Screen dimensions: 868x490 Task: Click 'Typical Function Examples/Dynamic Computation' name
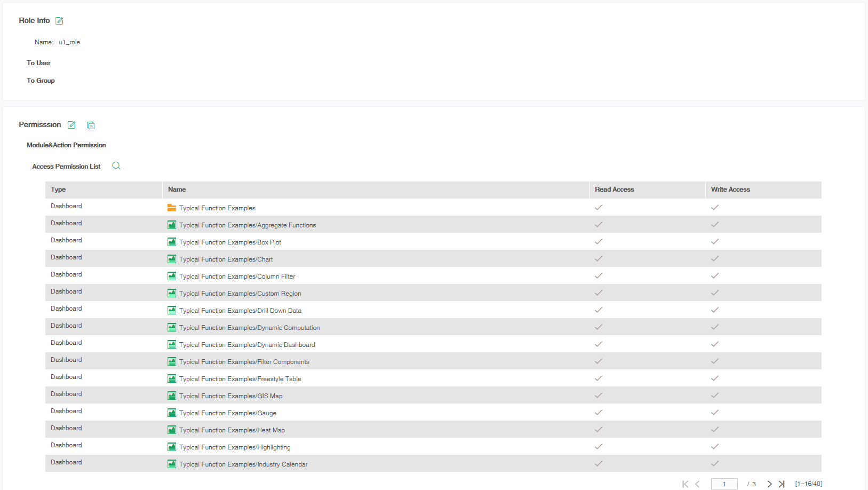250,328
